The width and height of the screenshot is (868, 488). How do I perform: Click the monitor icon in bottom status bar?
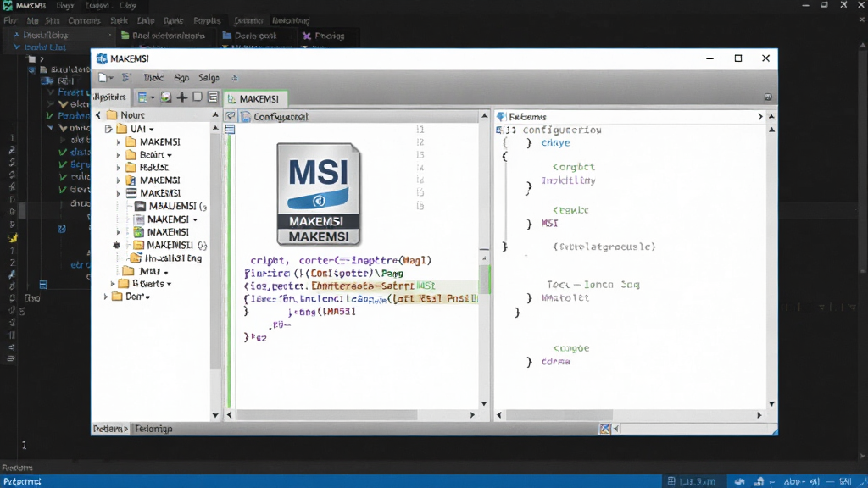(x=671, y=481)
